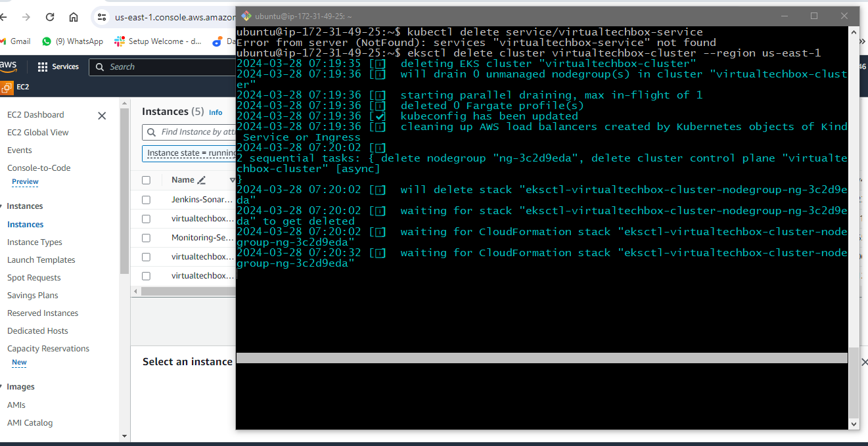Collapse the Instances section in sidebar
The width and height of the screenshot is (868, 446).
tap(3, 206)
